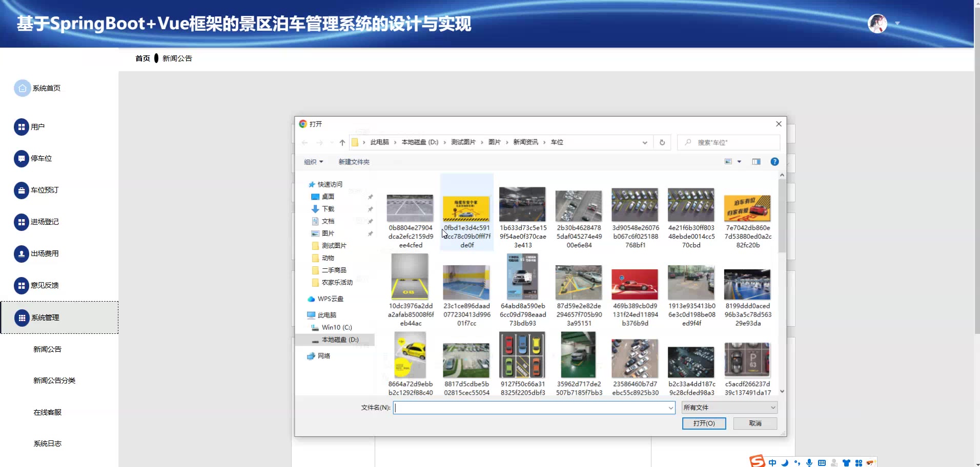Click the up-folder arrow in the dialog
This screenshot has height=467, width=980.
pyautogui.click(x=342, y=143)
